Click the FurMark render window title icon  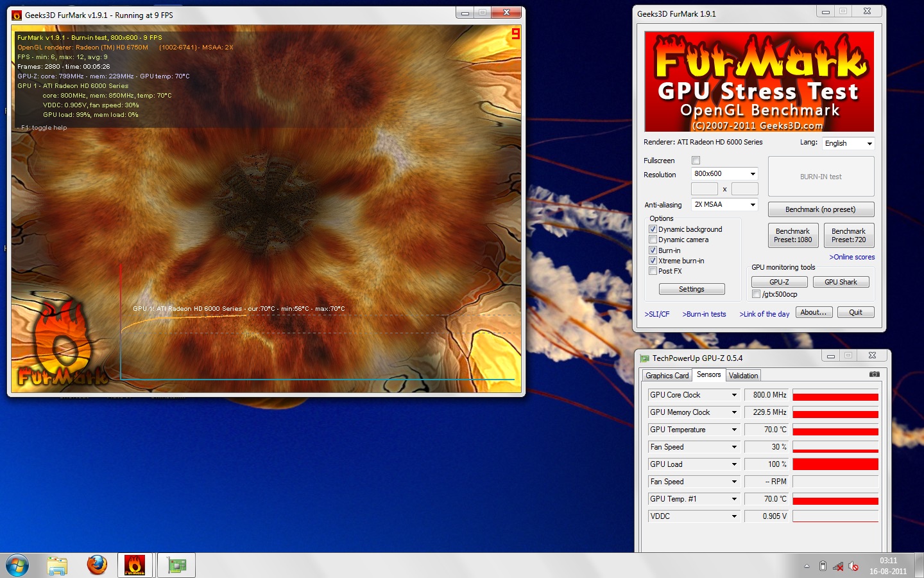17,15
